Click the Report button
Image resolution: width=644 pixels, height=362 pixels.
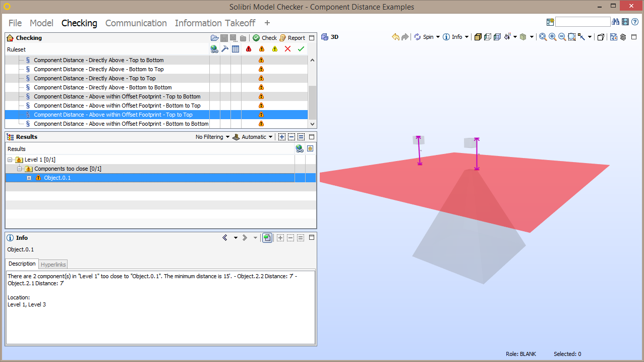292,38
